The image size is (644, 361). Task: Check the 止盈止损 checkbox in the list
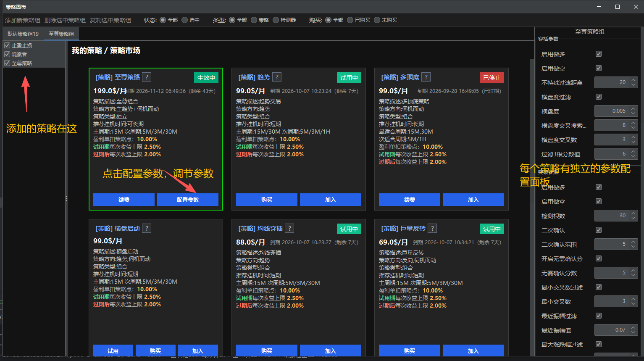7,45
